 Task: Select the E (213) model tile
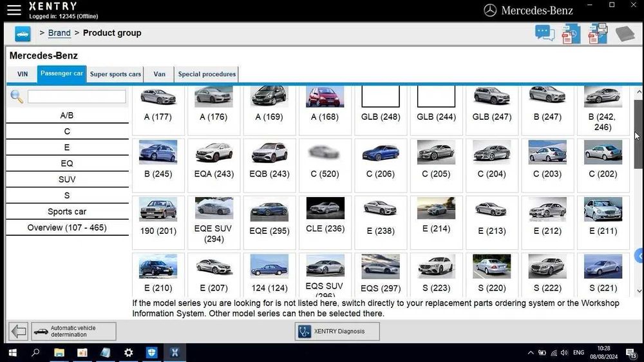coord(492,222)
